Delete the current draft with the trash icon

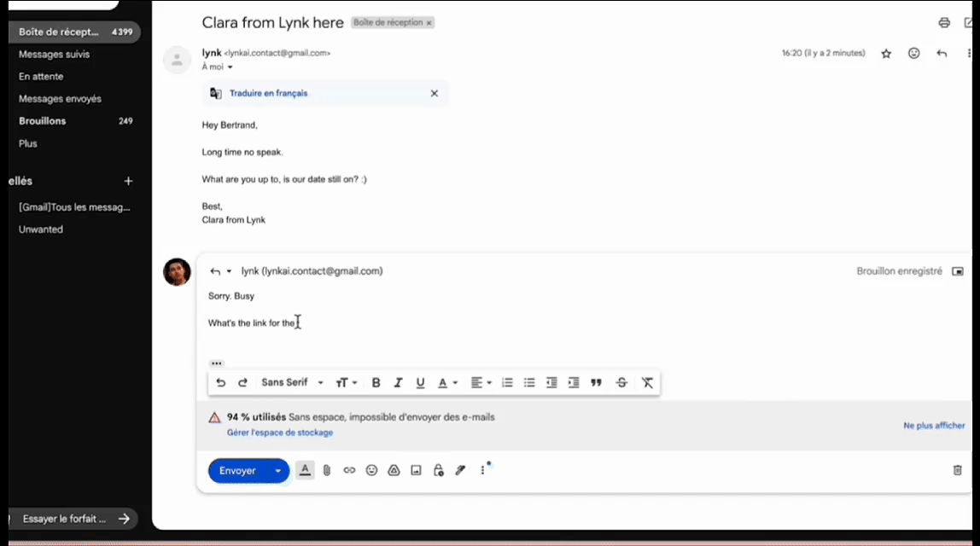tap(956, 470)
